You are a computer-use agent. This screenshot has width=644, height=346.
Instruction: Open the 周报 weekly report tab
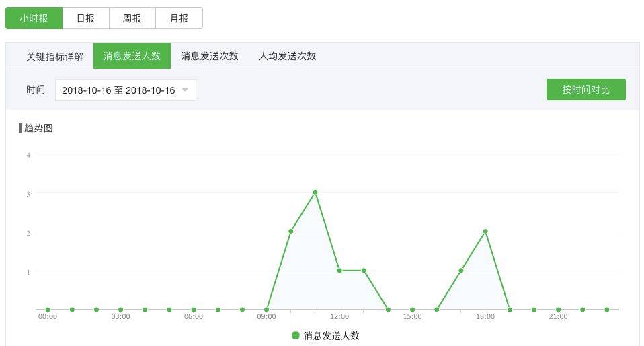[132, 19]
